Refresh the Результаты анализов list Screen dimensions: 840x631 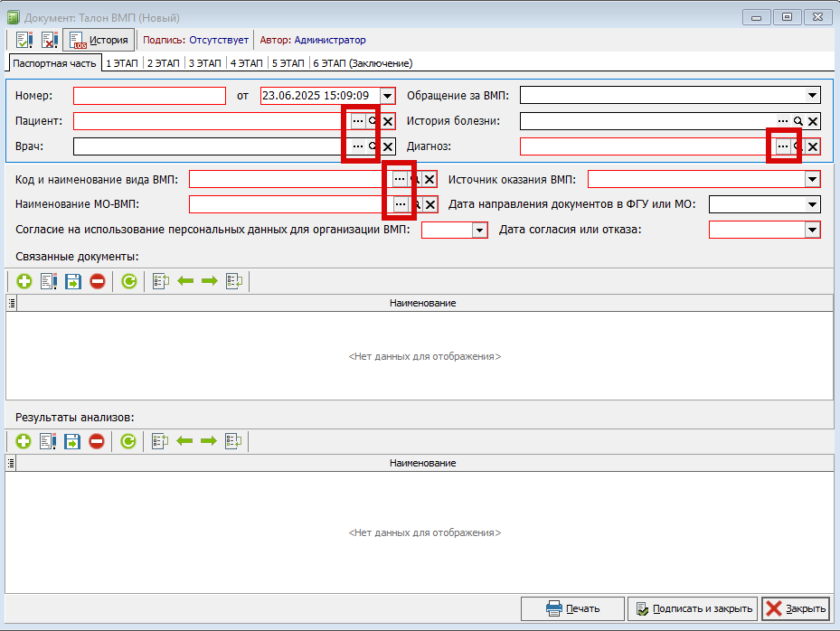tap(128, 441)
